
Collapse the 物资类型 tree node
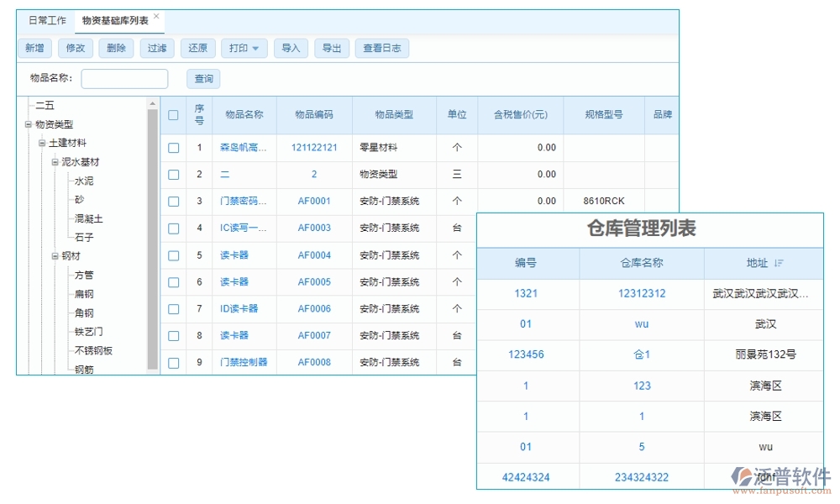point(29,123)
